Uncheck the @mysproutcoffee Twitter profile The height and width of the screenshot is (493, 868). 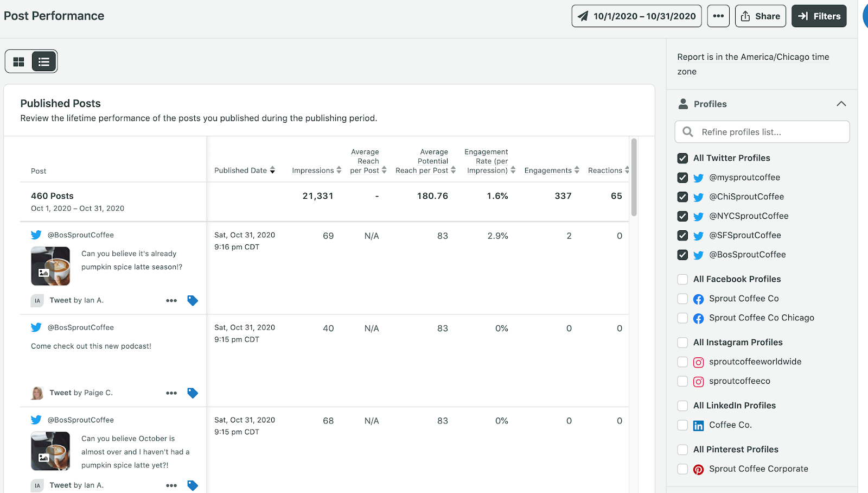pos(682,178)
